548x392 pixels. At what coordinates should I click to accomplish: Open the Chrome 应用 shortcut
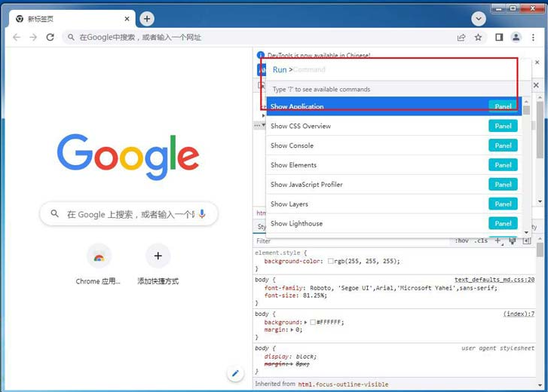tap(99, 265)
